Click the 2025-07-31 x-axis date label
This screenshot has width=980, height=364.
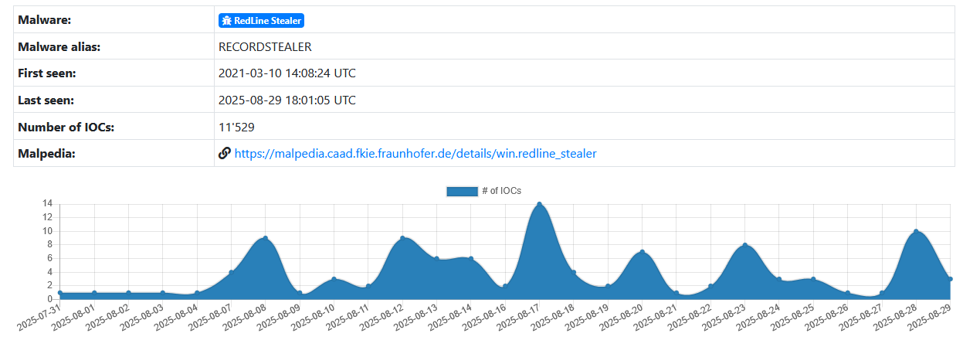(x=40, y=316)
